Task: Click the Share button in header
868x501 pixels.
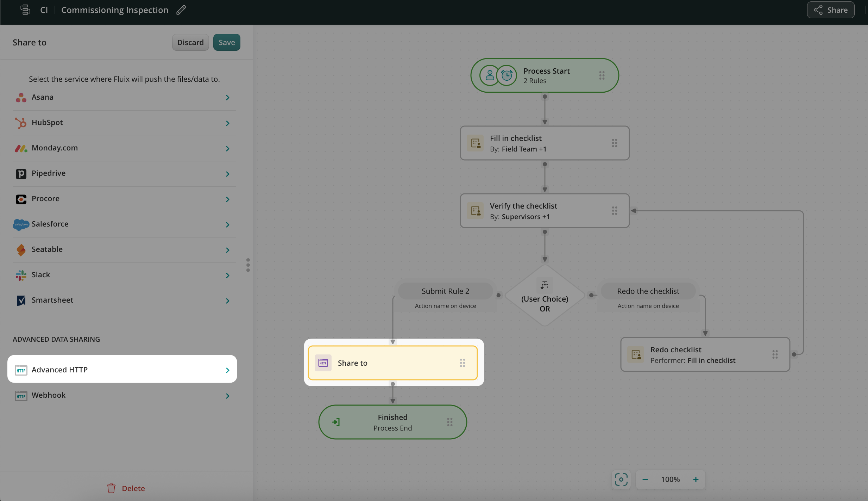Action: coord(830,10)
